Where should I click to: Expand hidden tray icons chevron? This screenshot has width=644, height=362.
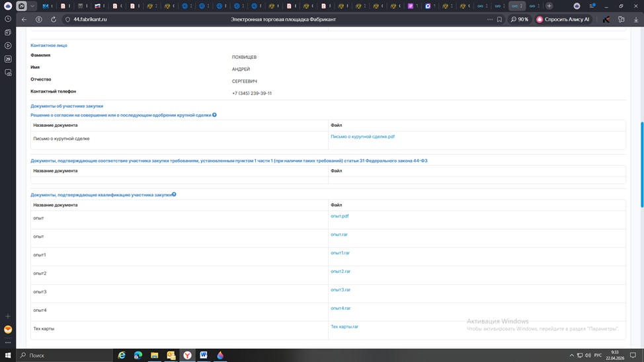571,355
